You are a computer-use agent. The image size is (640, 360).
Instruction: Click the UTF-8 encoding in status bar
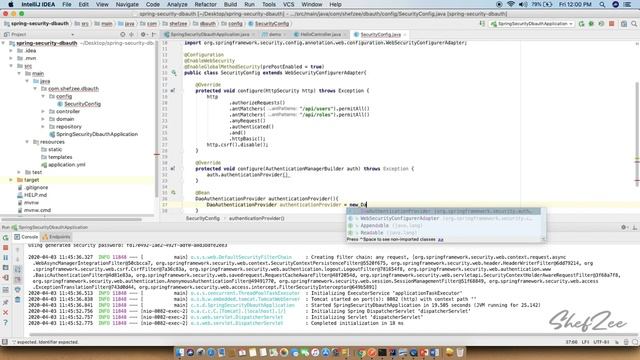point(601,342)
